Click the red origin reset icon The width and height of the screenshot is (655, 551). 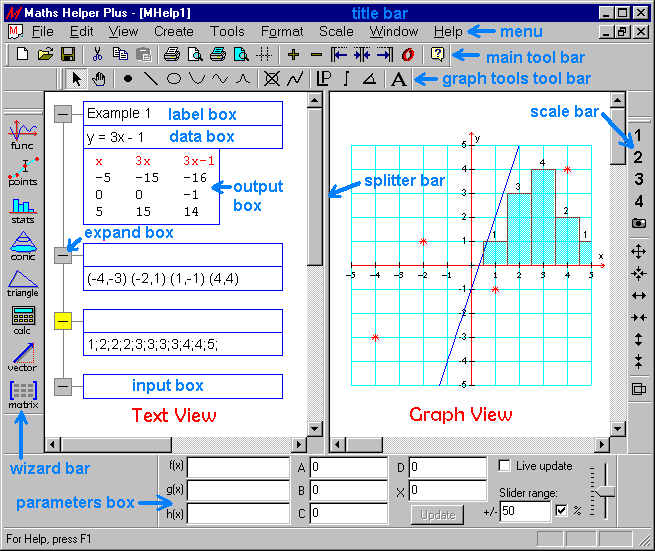[x=408, y=54]
